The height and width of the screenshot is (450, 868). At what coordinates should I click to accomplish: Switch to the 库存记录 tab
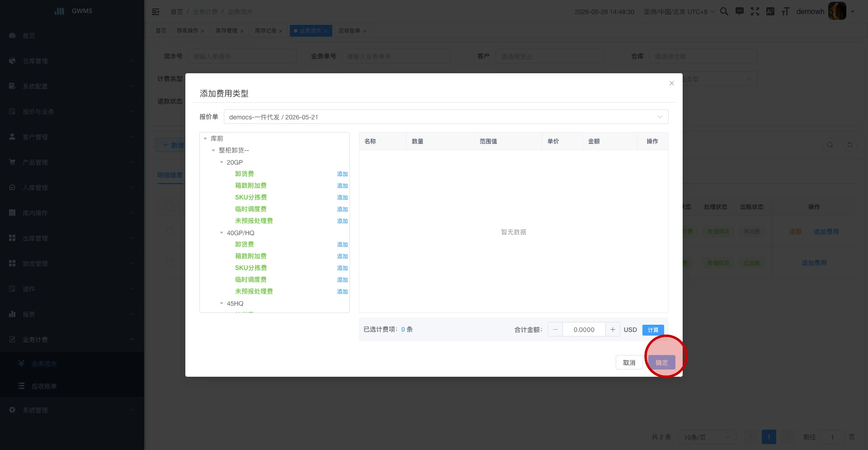pos(268,31)
